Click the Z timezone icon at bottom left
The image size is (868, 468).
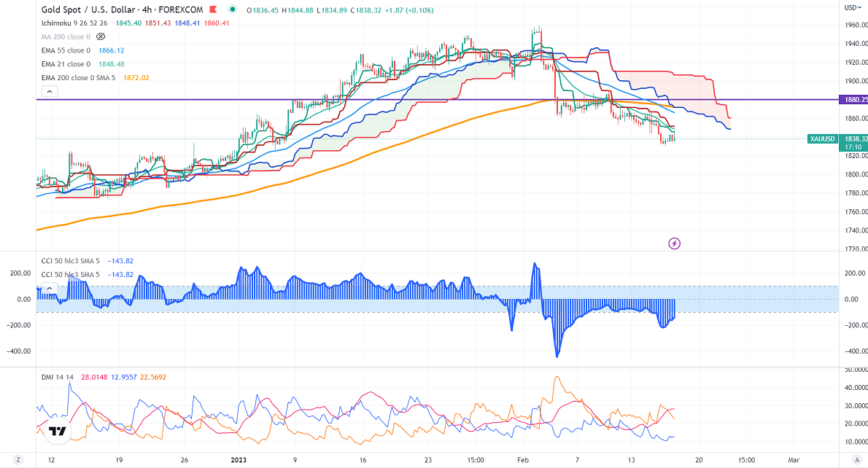tap(18, 461)
